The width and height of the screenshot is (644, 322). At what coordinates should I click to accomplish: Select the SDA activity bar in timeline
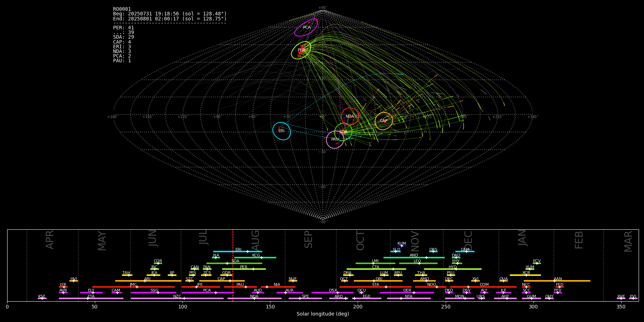(x=234, y=263)
